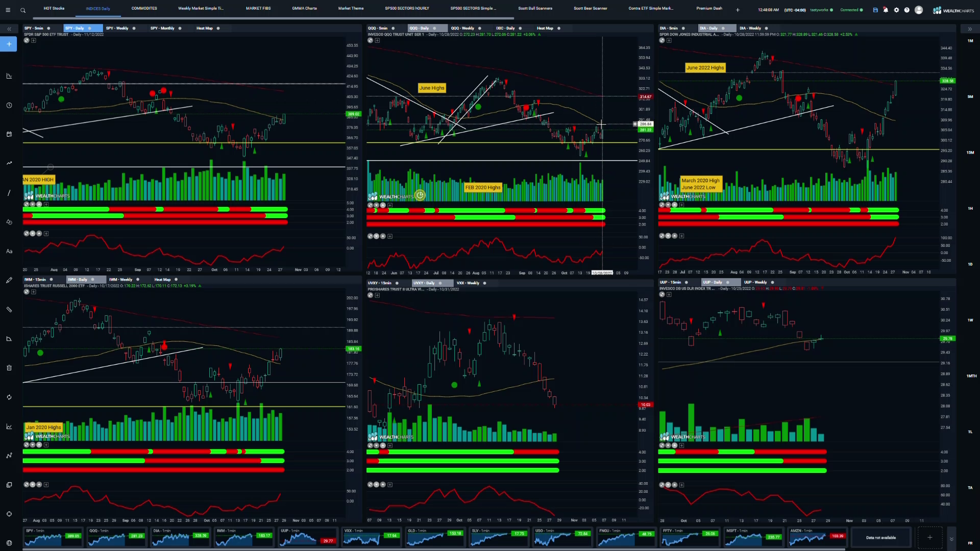Screen dimensions: 980x551
Task: Expand the plus box on SPY chart header
Action: pos(33,40)
